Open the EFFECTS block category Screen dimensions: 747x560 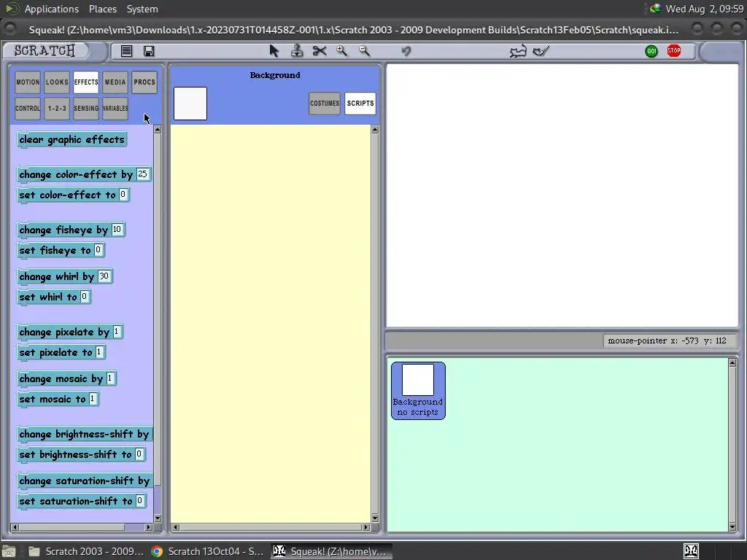(86, 82)
